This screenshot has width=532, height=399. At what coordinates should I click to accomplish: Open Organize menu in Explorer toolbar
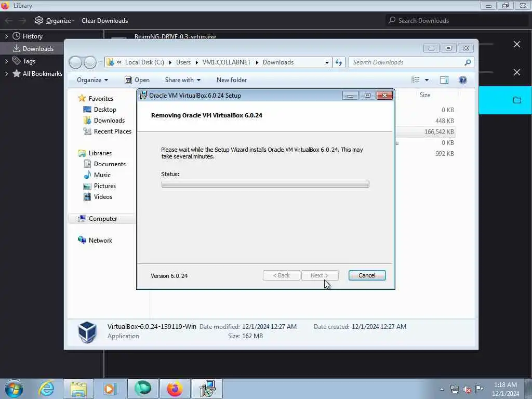tap(92, 80)
